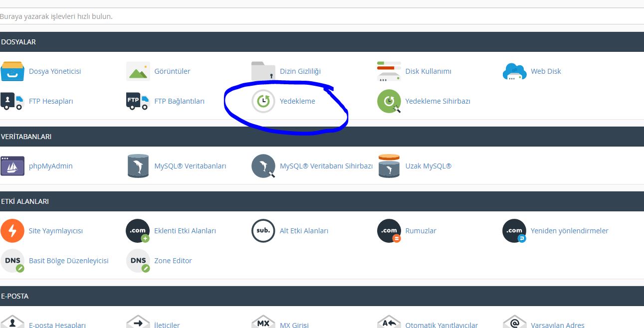Click the Yedekleme backup icon
The width and height of the screenshot is (644, 328).
pos(263,101)
